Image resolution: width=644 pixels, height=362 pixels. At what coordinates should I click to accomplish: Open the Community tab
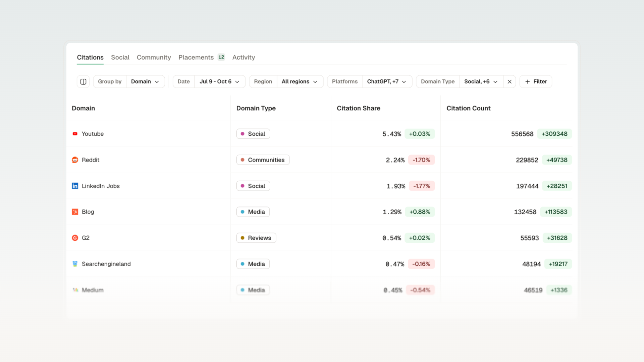click(154, 57)
